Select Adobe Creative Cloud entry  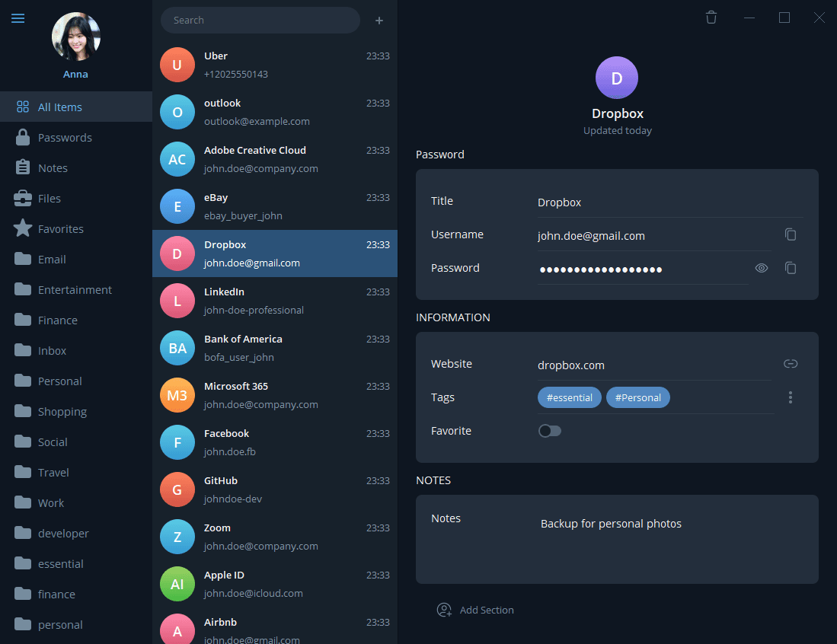[275, 159]
